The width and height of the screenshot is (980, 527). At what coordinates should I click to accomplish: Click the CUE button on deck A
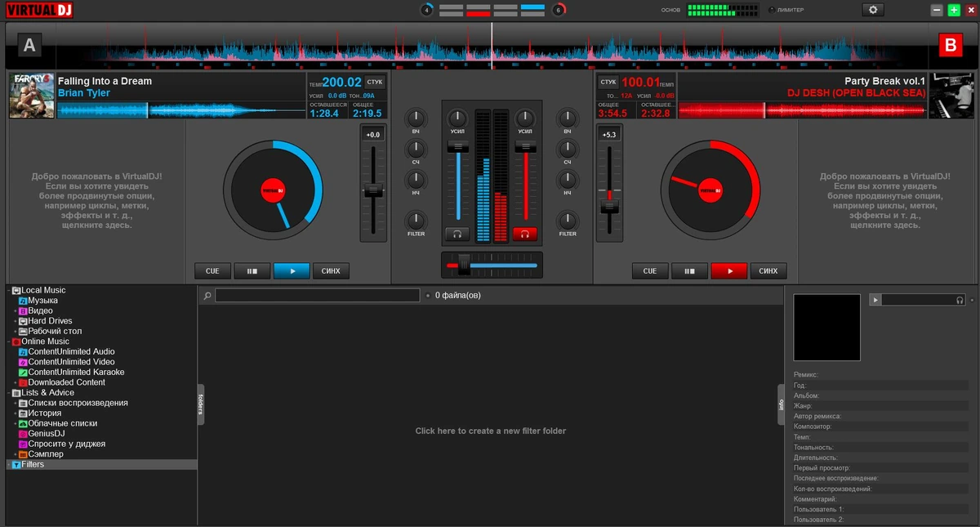point(213,270)
